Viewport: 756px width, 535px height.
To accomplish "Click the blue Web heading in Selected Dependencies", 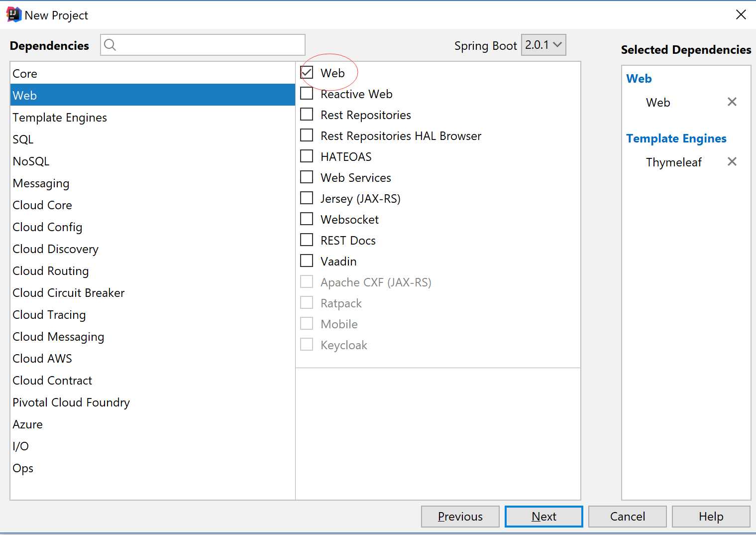I will (x=639, y=79).
